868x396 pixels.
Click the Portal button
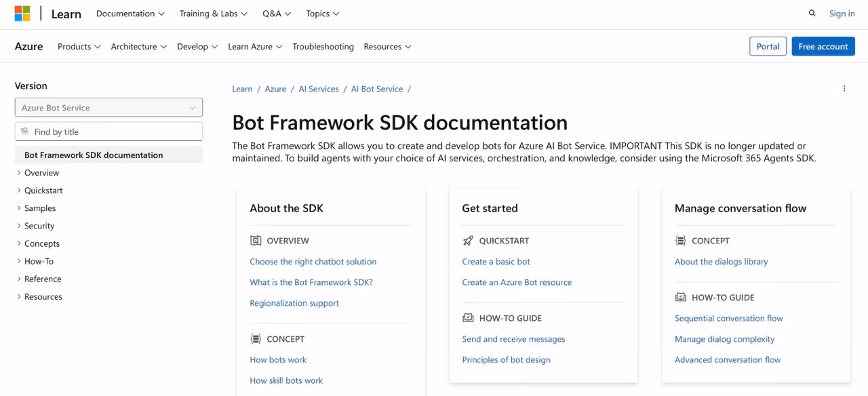click(768, 46)
